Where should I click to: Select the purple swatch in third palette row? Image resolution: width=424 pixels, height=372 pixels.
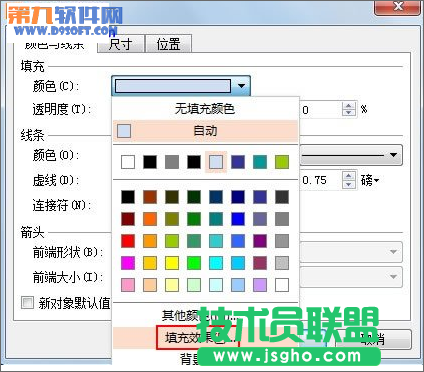(x=260, y=241)
